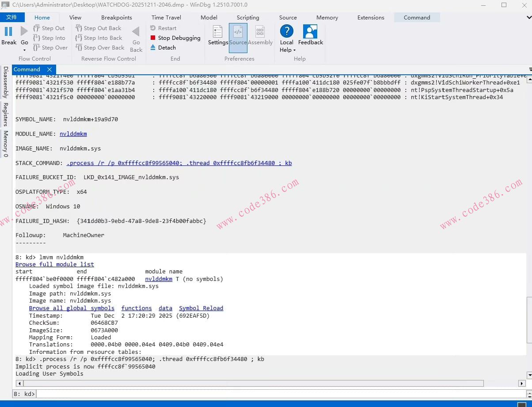Switch to the Breakpoints ribbon tab
Image resolution: width=532 pixels, height=407 pixels.
click(x=116, y=18)
